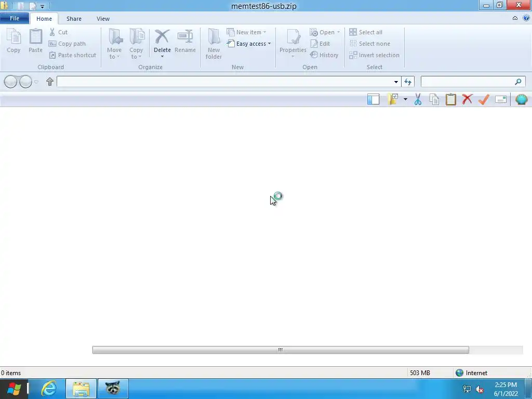
Task: Click the orange checkmark toolbar icon
Action: (484, 99)
